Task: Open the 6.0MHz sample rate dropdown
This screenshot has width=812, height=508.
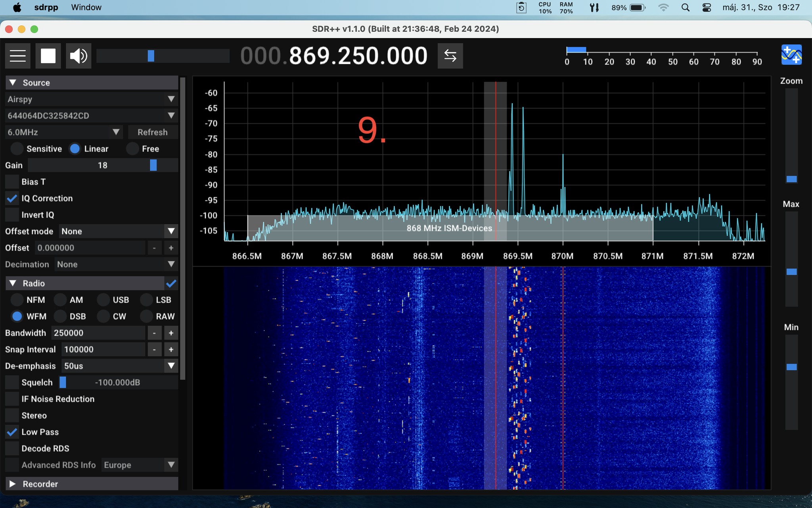Action: 63,132
